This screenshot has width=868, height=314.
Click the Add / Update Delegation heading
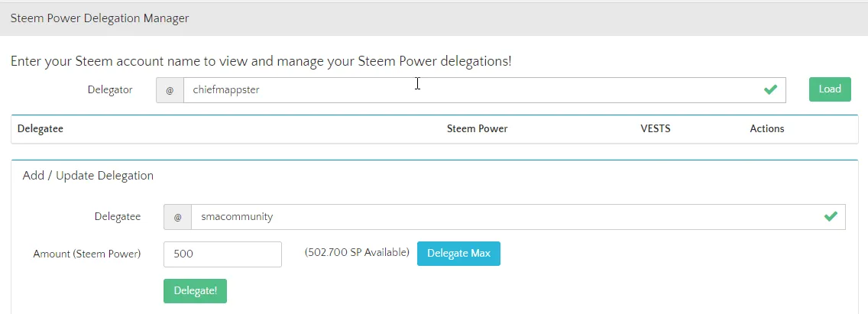click(88, 176)
